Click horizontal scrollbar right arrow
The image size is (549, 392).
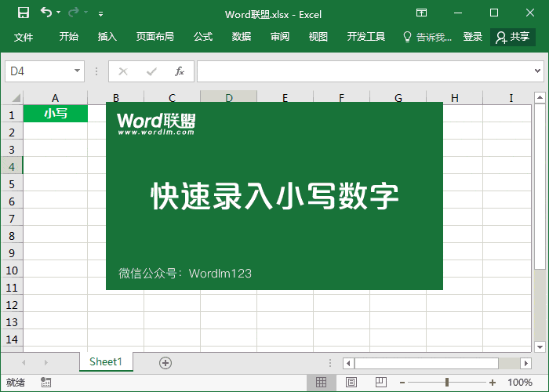525,363
